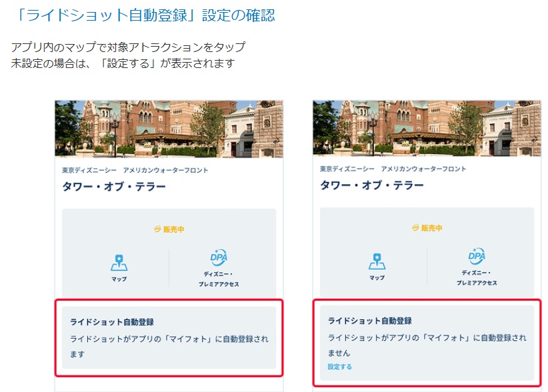The width and height of the screenshot is (548, 392).
Task: Open the DPA icon in the right card
Action: click(477, 257)
